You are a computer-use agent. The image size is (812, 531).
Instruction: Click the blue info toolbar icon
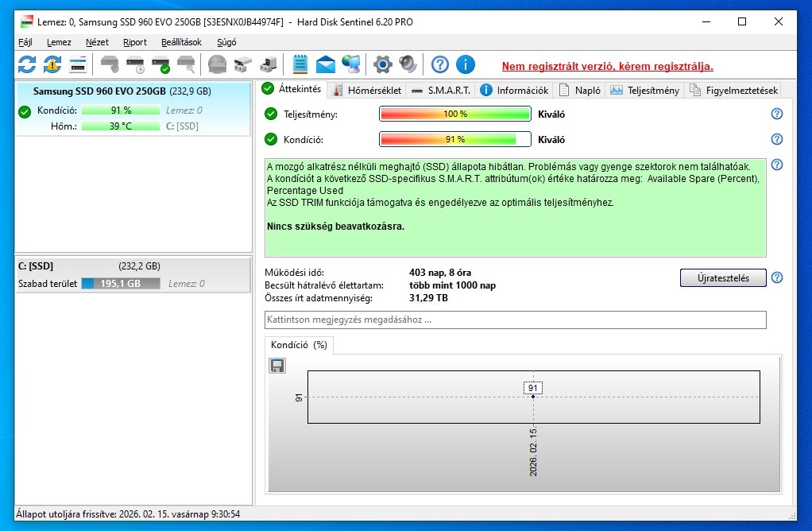(x=465, y=64)
